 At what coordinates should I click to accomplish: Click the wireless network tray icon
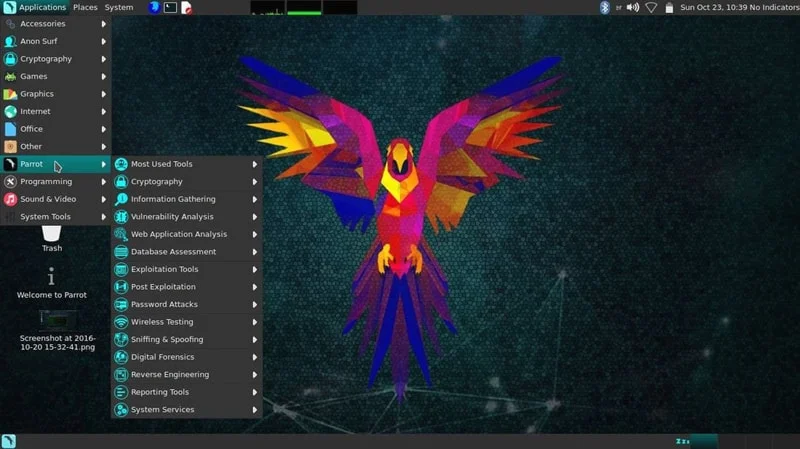[x=651, y=8]
